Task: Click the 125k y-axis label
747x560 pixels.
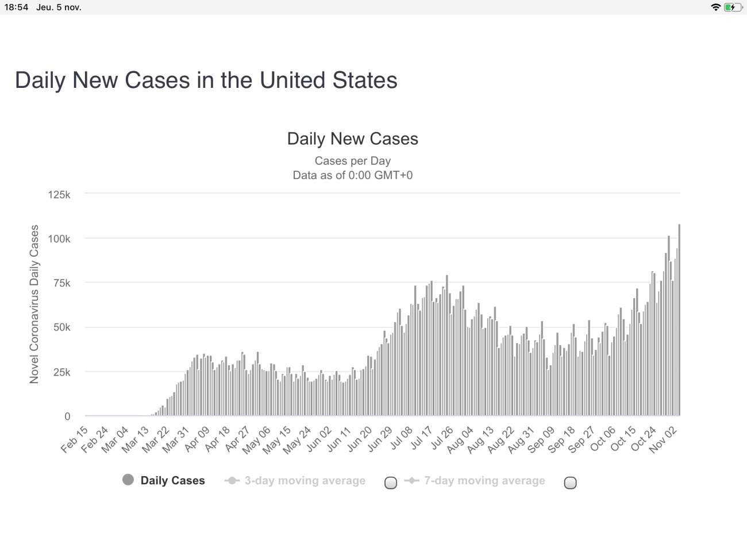Action: pos(59,195)
